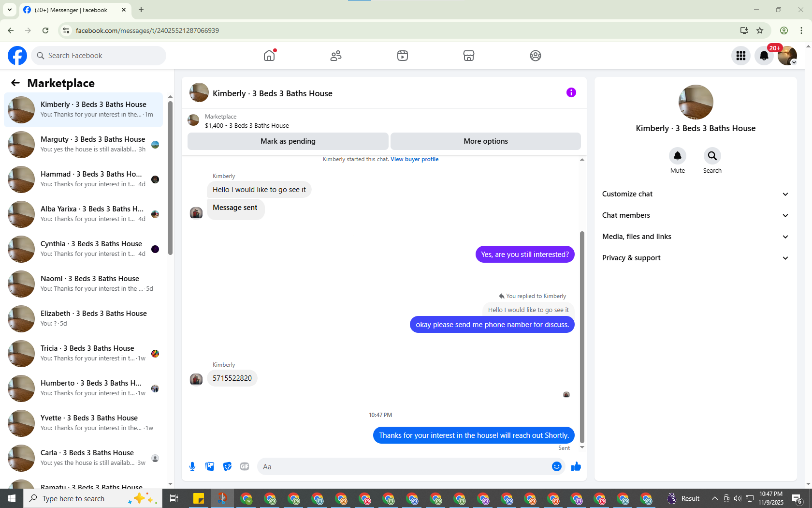Open Marguty conversation in the list
Screen dimensions: 812x508
click(x=83, y=145)
